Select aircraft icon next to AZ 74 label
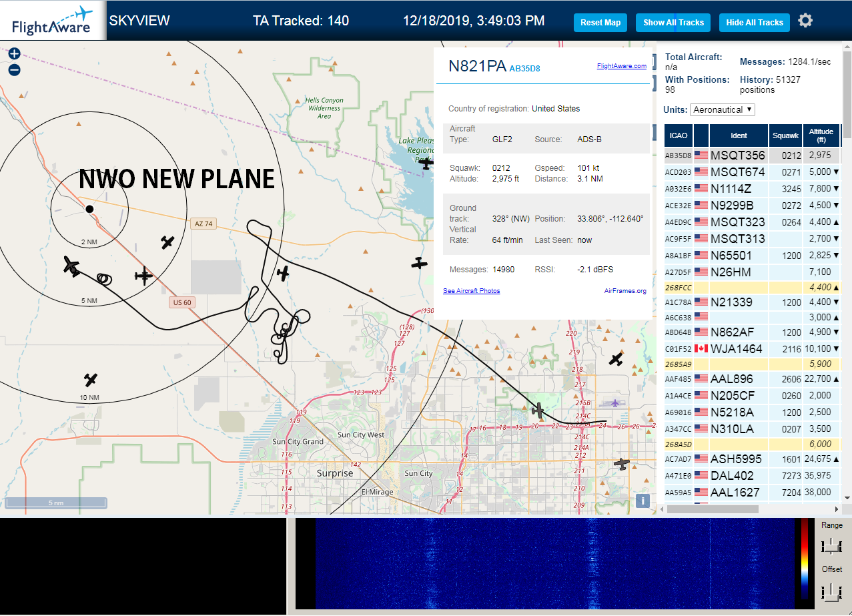852x616 pixels. (x=167, y=242)
